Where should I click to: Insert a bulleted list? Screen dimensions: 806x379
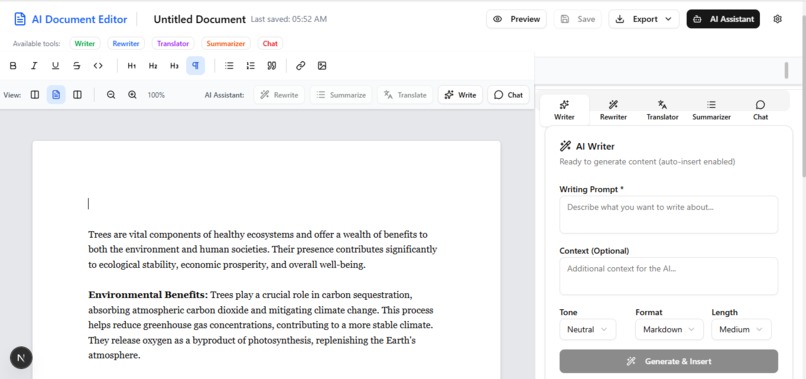click(x=229, y=66)
